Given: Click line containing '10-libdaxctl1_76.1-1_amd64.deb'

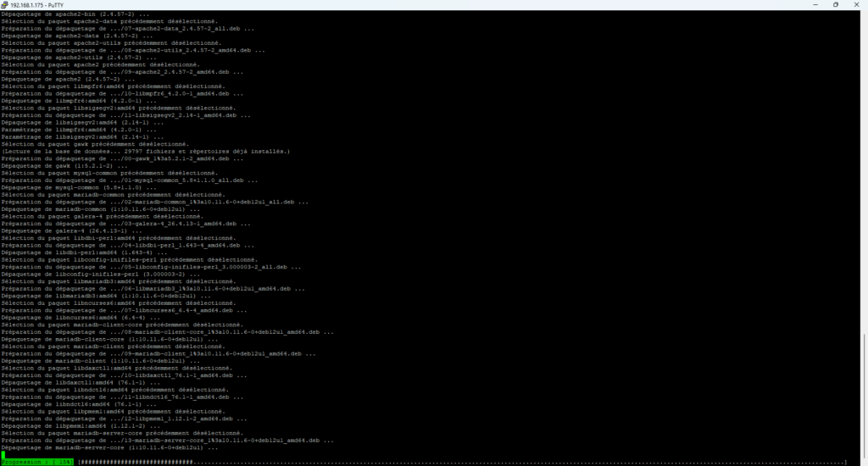Looking at the screenshot, I should [x=124, y=375].
